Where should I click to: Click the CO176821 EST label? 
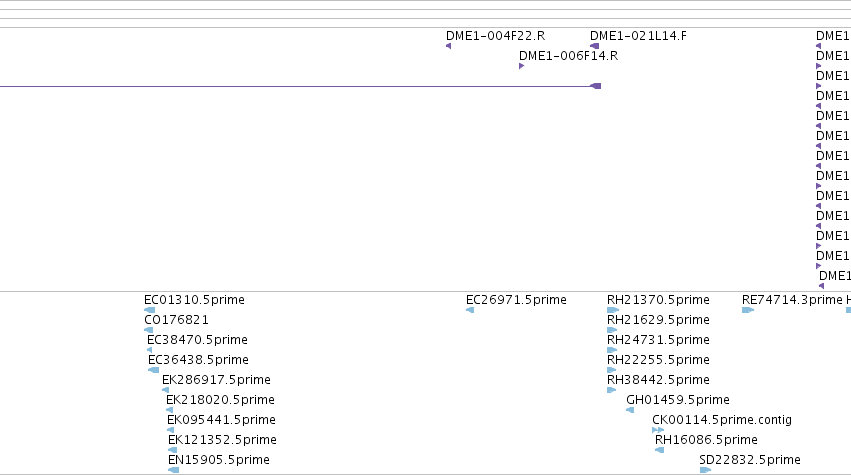[x=176, y=320]
